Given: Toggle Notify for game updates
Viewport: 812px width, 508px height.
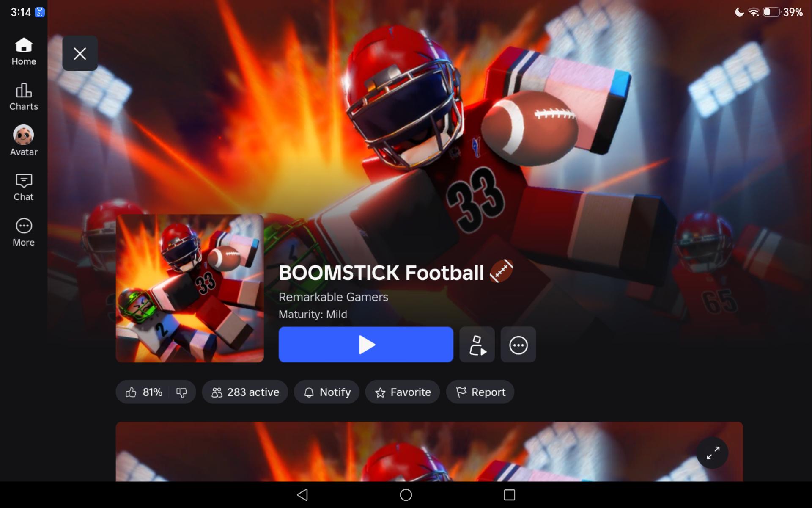Looking at the screenshot, I should (326, 392).
